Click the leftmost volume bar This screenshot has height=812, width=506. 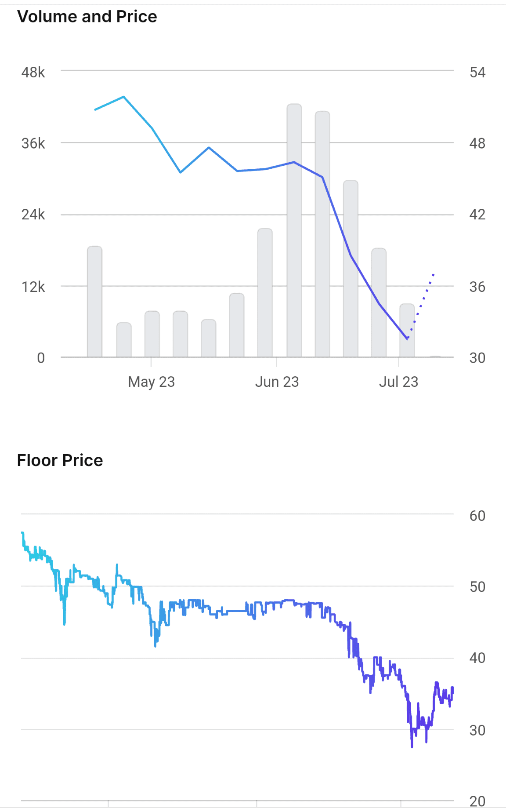(x=95, y=302)
